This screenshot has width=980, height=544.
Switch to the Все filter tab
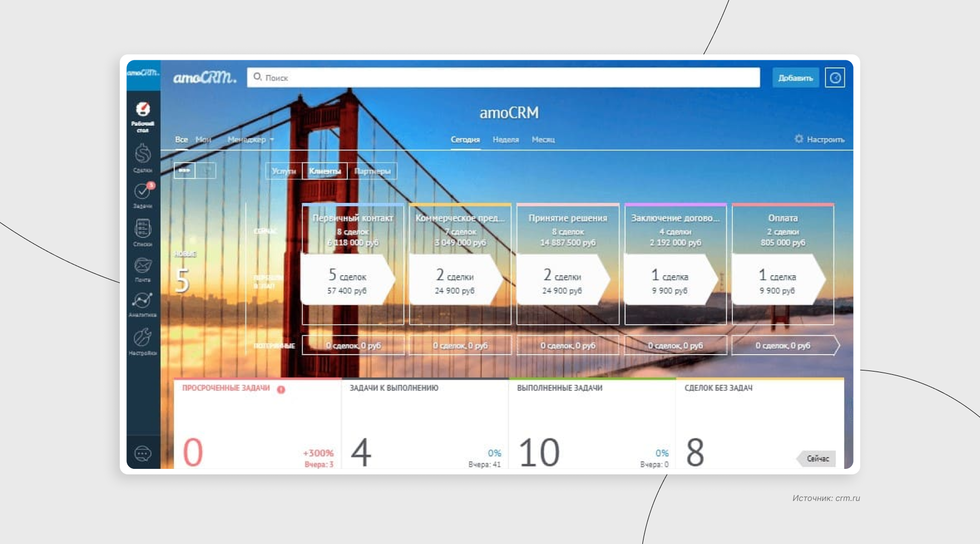point(181,139)
